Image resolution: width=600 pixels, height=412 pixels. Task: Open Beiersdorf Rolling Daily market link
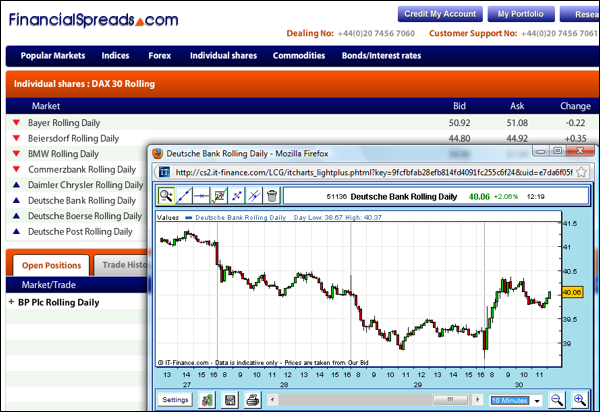tap(73, 138)
